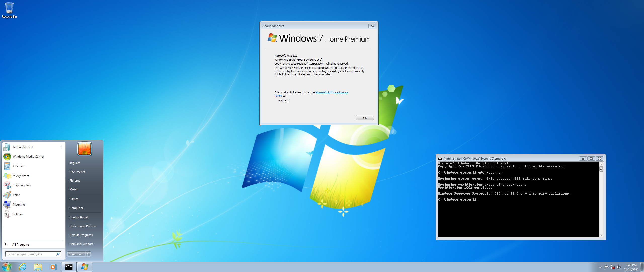The height and width of the screenshot is (272, 644).
Task: Click the cmd scrollbar thumb
Action: click(x=601, y=169)
